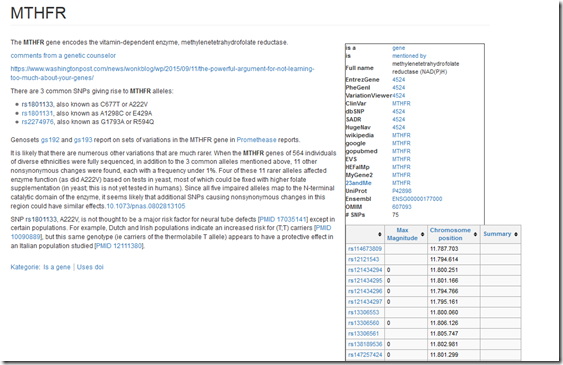The width and height of the screenshot is (563, 365).
Task: Click the sort arrows beside Summary
Action: [516, 234]
